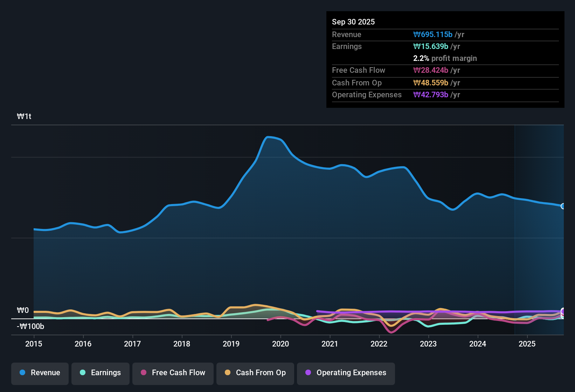The height and width of the screenshot is (392, 575).
Task: Click the pink Free Cash Flow legend dot
Action: point(143,373)
